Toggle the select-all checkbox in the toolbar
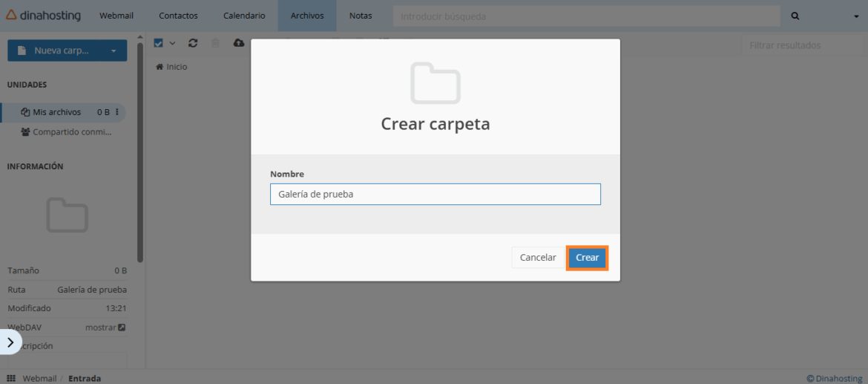The image size is (868, 384). tap(158, 43)
